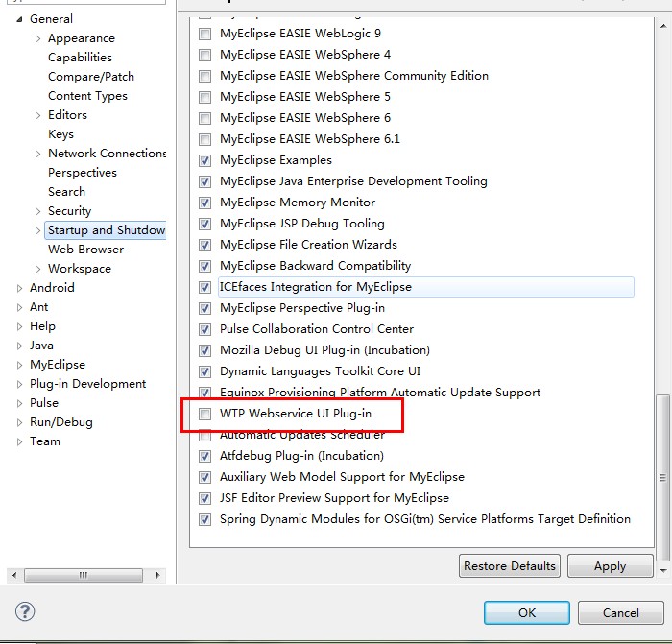Uncheck MyEclipse Examples checkbox

(x=204, y=160)
